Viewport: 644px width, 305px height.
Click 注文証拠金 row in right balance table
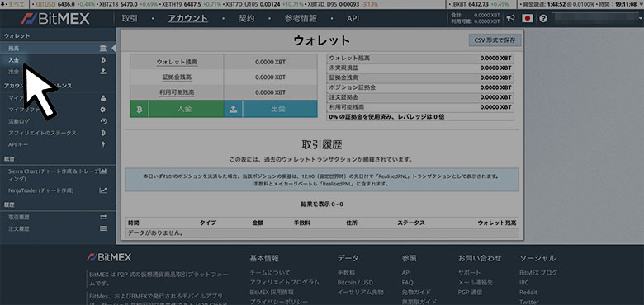coord(420,97)
